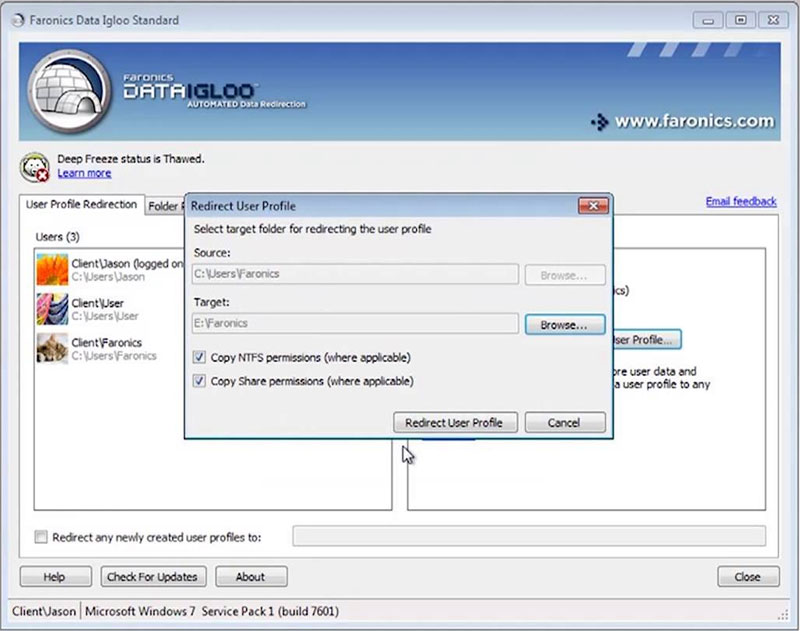
Task: Open the Help button
Action: coord(56,576)
